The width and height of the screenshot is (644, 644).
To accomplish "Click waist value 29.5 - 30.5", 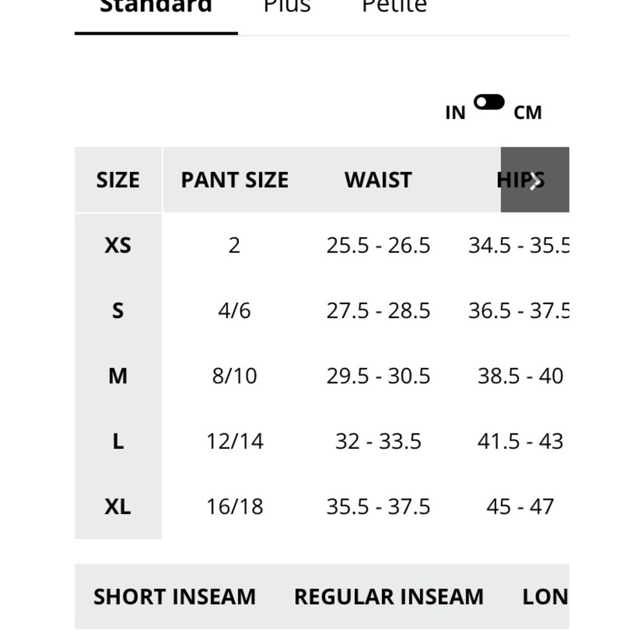I will coord(378,376).
